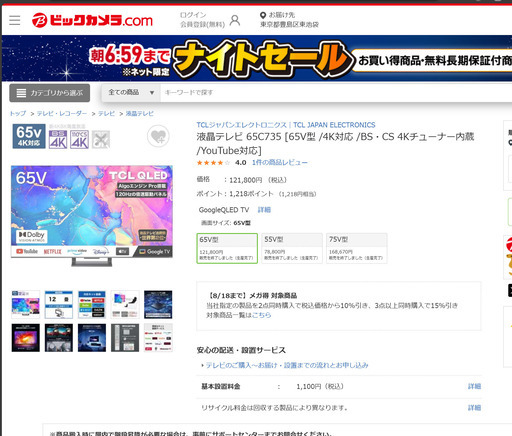Screen dimensions: 512x436
Task: Click the BS 4K tuner badge icon
Action: click(x=58, y=139)
